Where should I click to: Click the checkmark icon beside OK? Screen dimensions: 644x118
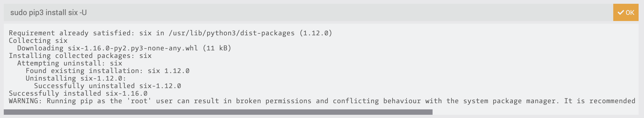click(621, 12)
